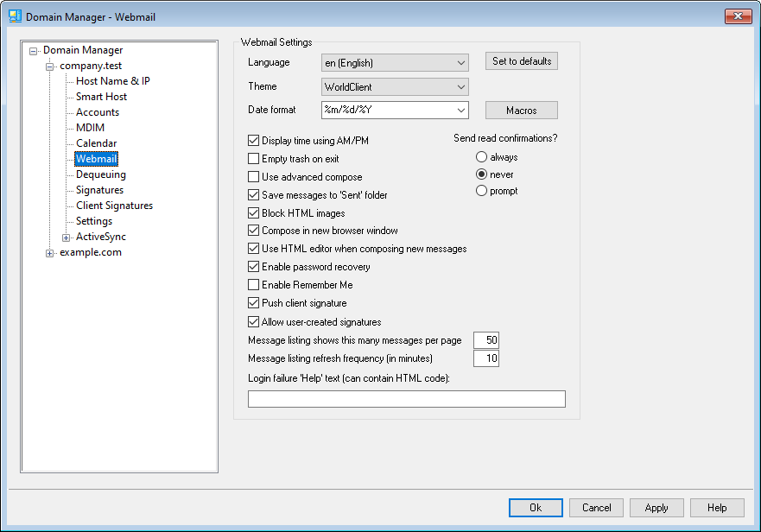This screenshot has height=532, width=761.
Task: Expand the ActiveSync tree node
Action: pos(67,237)
